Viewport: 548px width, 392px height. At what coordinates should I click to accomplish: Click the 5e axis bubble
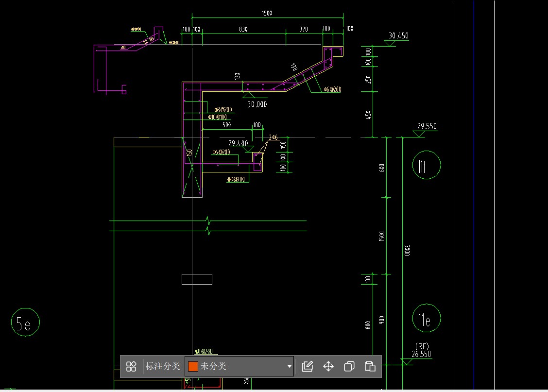[25, 322]
